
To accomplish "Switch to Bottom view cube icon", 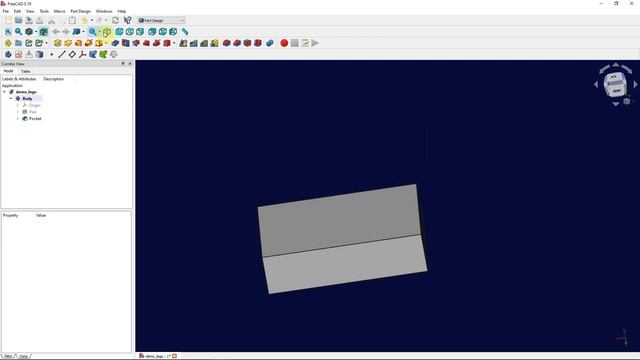I will pyautogui.click(x=162, y=31).
